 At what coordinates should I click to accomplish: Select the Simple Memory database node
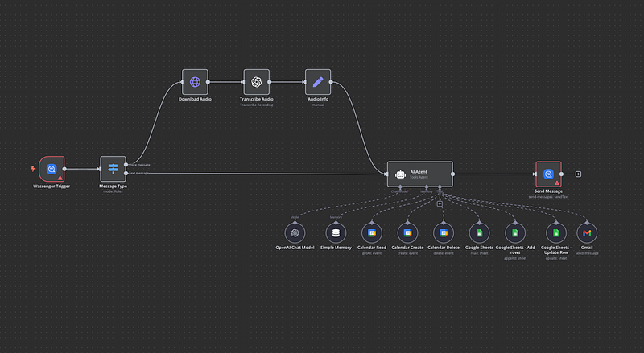click(x=338, y=232)
